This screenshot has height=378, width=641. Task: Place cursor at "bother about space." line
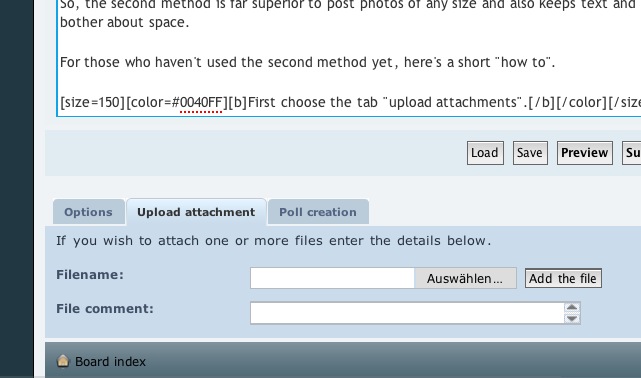point(125,22)
